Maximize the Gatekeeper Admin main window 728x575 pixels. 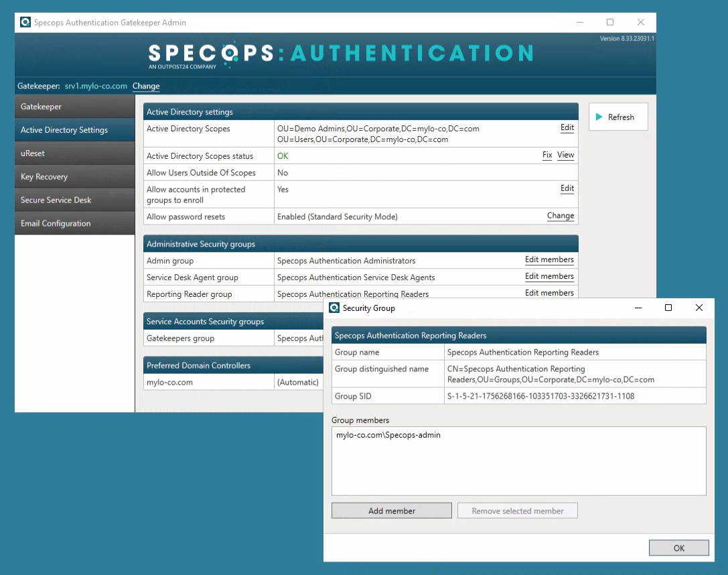pos(610,22)
